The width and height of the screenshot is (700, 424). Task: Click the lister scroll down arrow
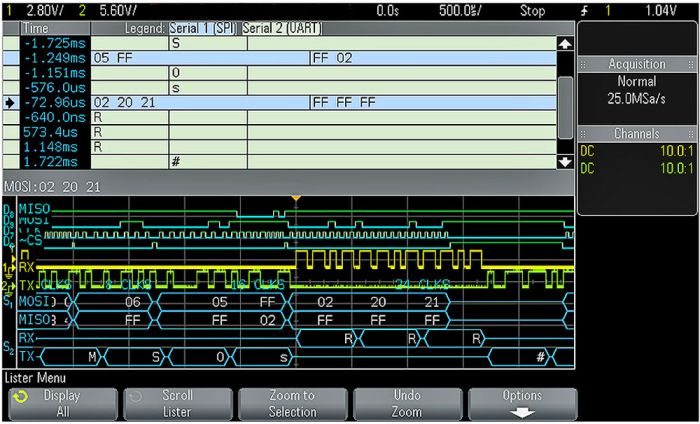click(565, 162)
